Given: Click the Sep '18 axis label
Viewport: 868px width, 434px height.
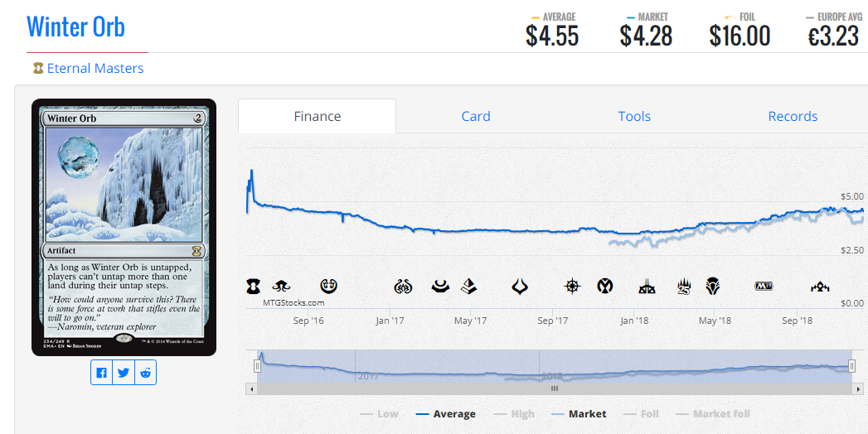Looking at the screenshot, I should pos(798,321).
